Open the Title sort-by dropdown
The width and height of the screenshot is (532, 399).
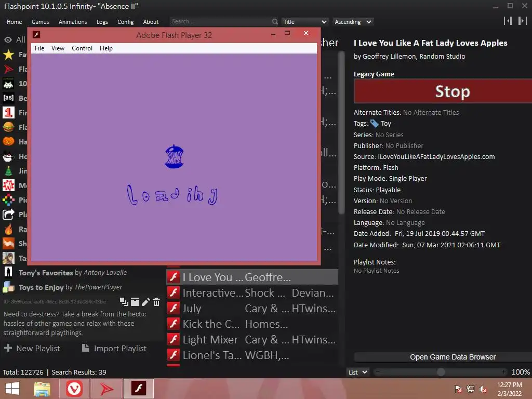304,22
